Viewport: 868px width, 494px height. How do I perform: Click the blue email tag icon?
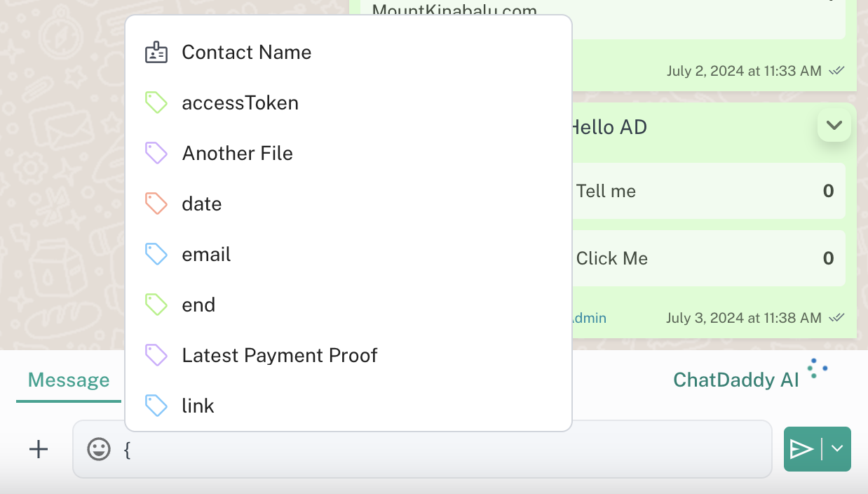156,255
